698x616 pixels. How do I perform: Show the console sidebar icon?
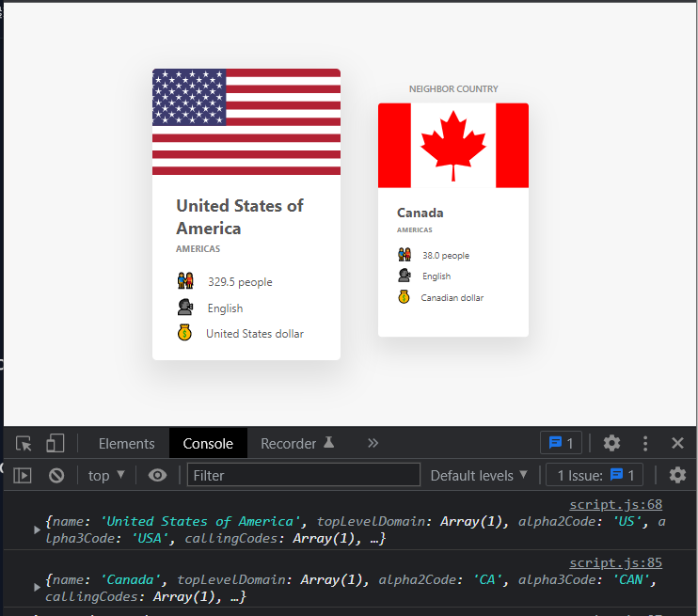point(23,475)
